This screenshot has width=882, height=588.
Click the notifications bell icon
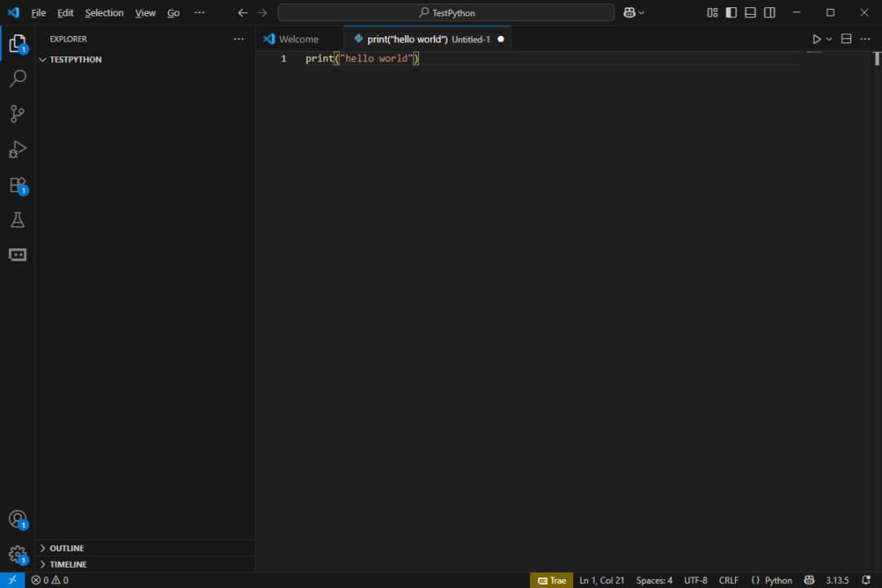pos(866,580)
